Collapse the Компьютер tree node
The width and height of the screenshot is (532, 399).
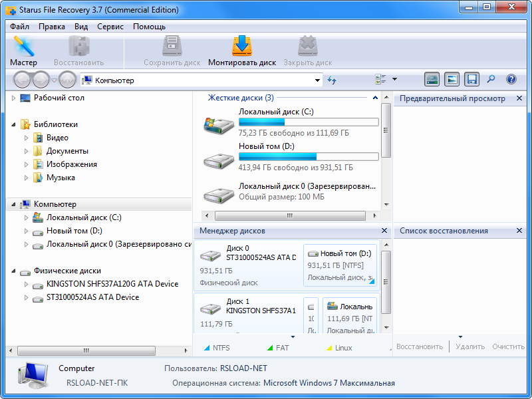tap(13, 204)
